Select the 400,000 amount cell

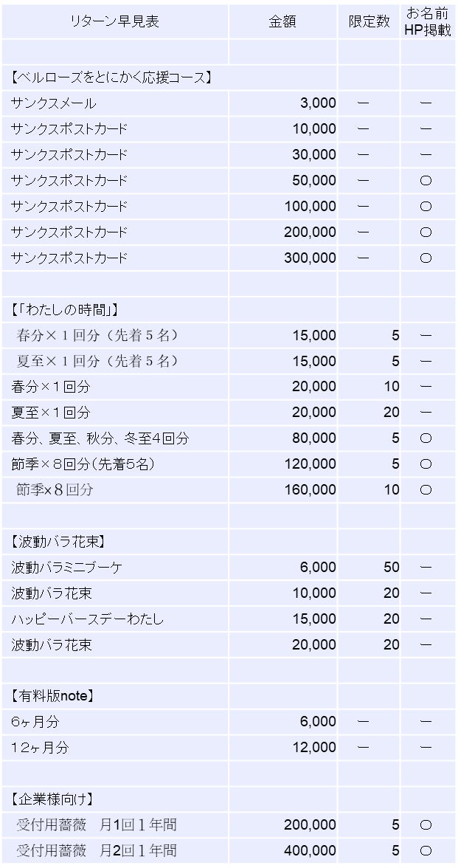click(x=310, y=851)
